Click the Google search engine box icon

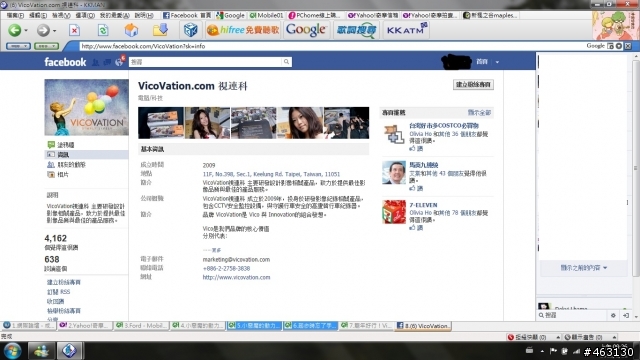point(610,46)
